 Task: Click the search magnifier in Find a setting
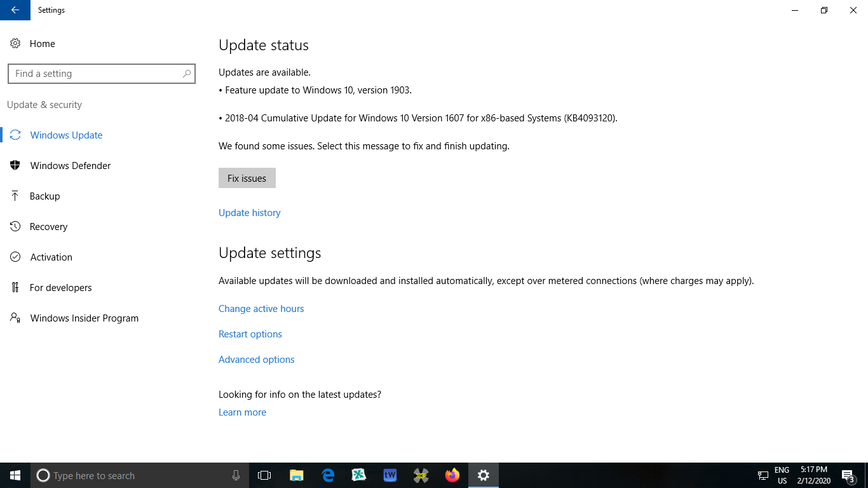[187, 74]
